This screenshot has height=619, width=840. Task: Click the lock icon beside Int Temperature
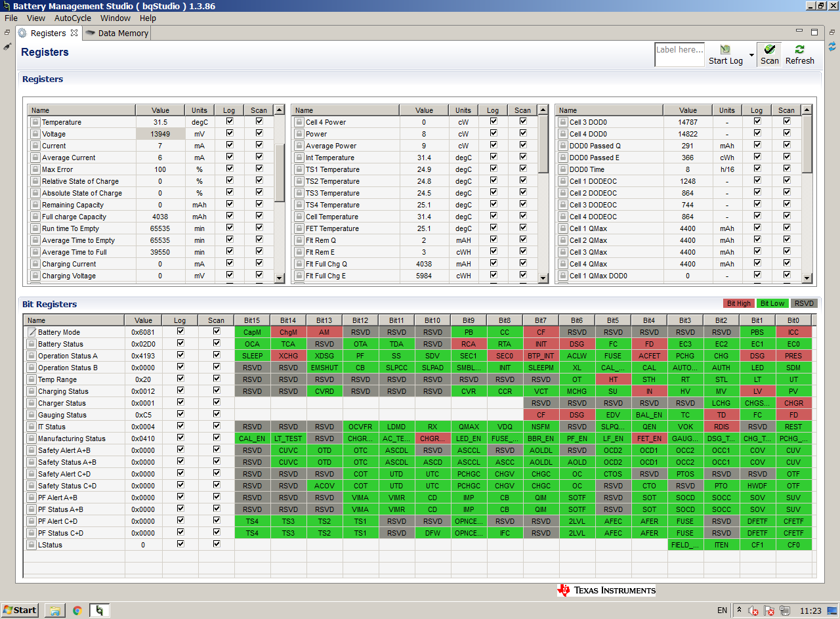point(299,158)
